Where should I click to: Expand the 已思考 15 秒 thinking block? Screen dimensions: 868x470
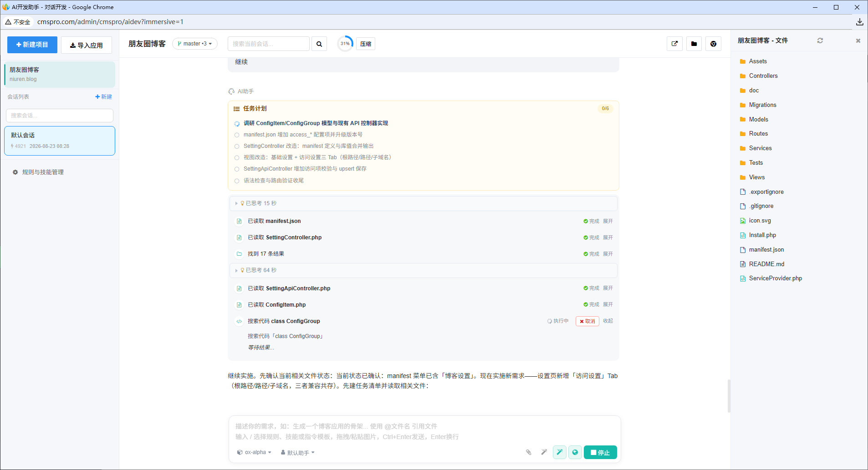click(x=423, y=203)
